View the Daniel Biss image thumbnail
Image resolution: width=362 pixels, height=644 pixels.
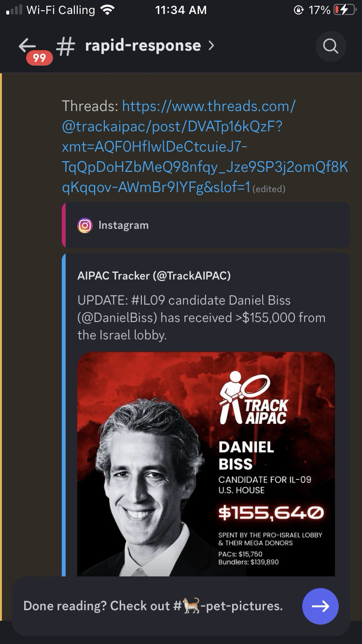pos(206,464)
